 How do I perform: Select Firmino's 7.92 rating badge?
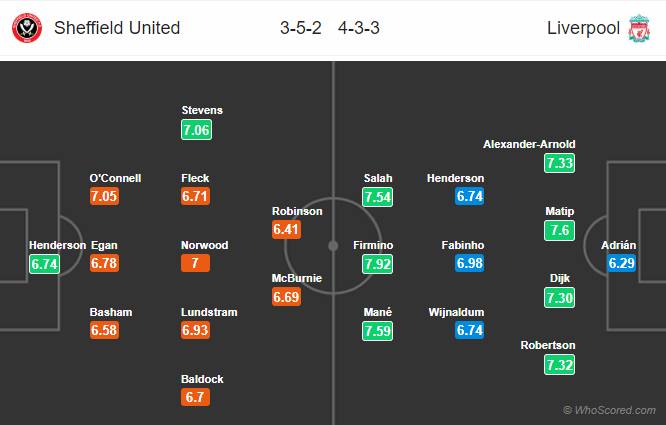[377, 264]
